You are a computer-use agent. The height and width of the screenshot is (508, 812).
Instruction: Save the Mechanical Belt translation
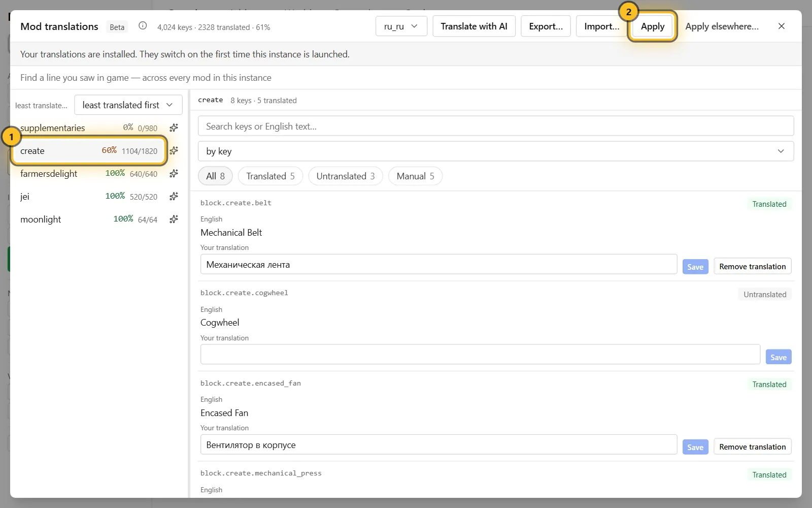coord(695,267)
